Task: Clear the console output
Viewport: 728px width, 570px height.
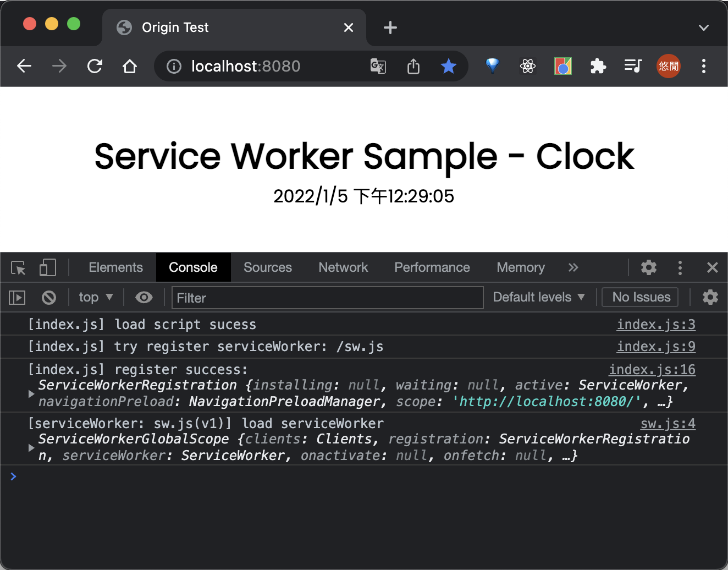Action: coord(48,297)
